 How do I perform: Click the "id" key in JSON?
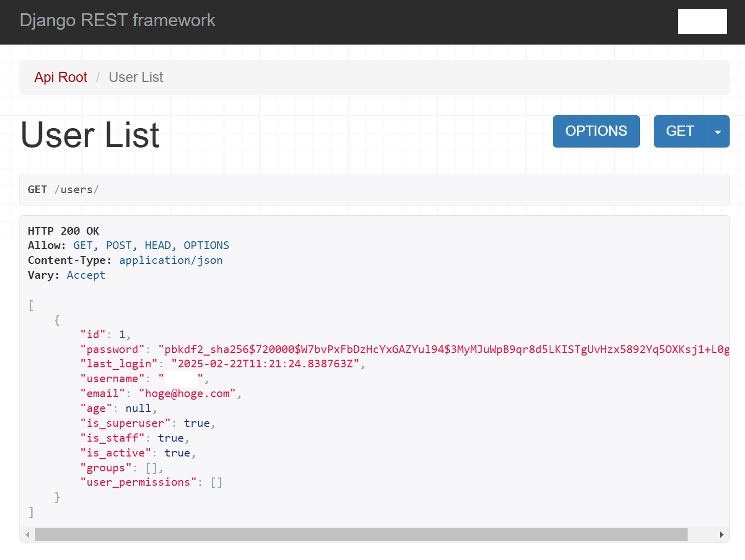(93, 335)
